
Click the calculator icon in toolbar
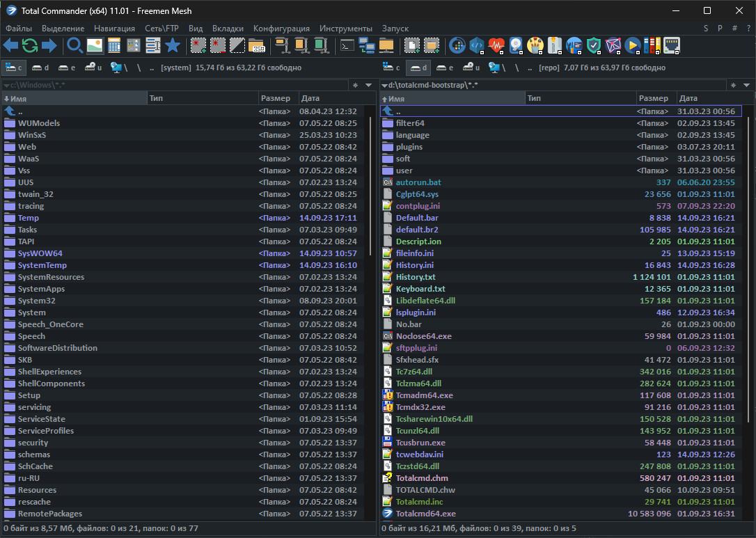coord(113,46)
